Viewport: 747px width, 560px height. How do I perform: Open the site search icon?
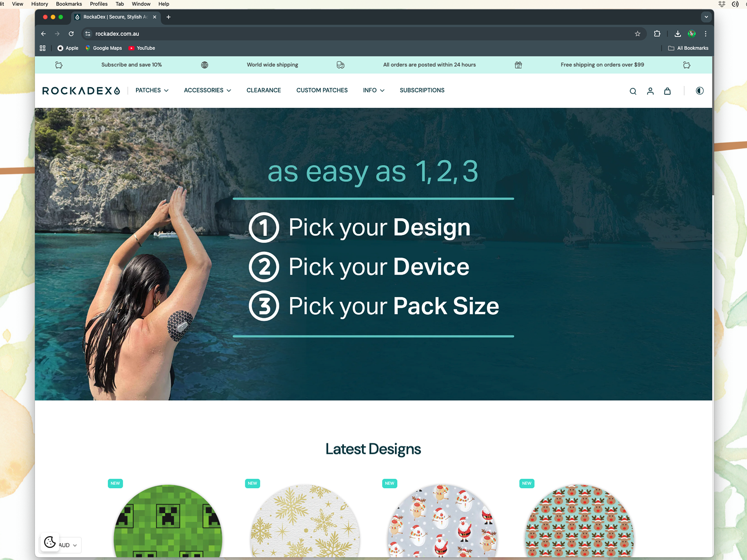(x=633, y=91)
